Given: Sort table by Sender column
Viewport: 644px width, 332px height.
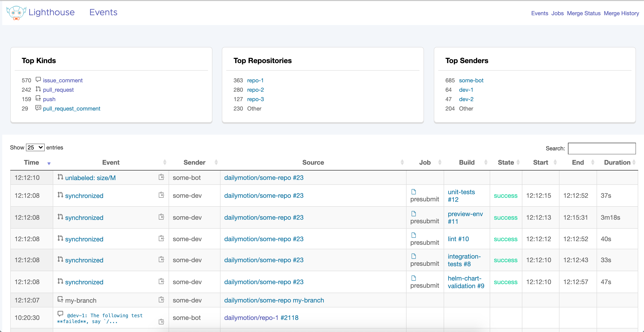Looking at the screenshot, I should coord(194,162).
